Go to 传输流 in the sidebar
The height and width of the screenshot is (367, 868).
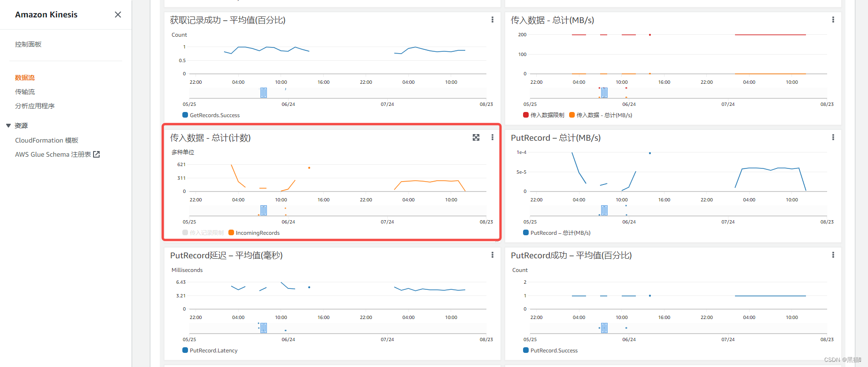point(25,92)
